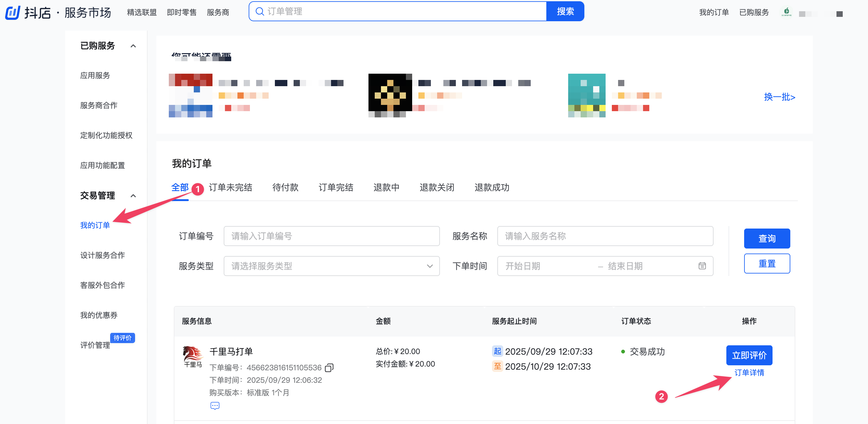Focus the 订单编号 input field
Screen dimensions: 868x424
(331, 236)
